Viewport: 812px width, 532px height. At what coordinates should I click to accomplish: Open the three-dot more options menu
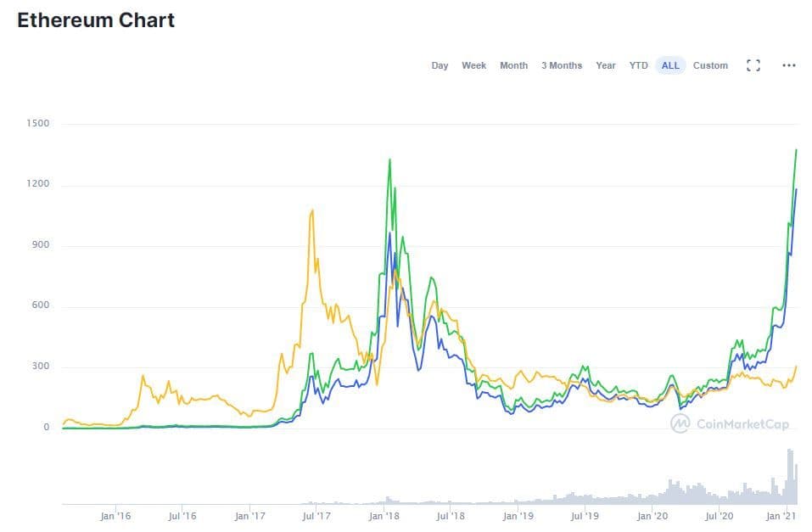coord(789,65)
